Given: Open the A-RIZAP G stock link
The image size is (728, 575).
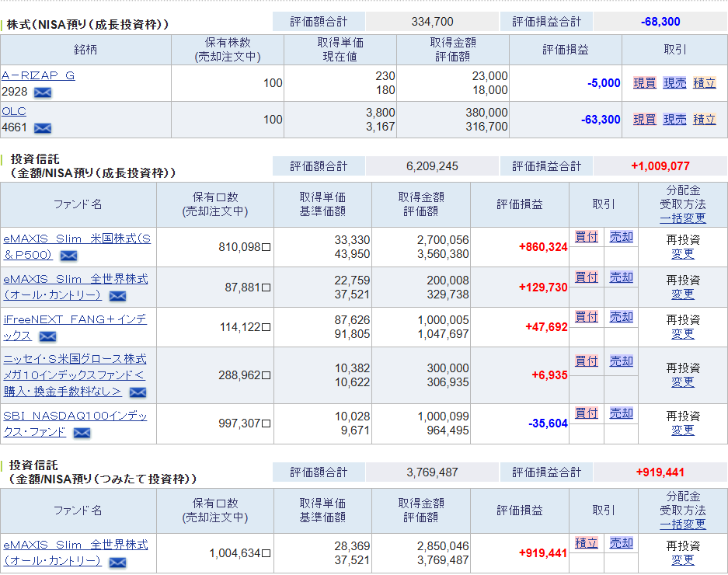Looking at the screenshot, I should [38, 75].
